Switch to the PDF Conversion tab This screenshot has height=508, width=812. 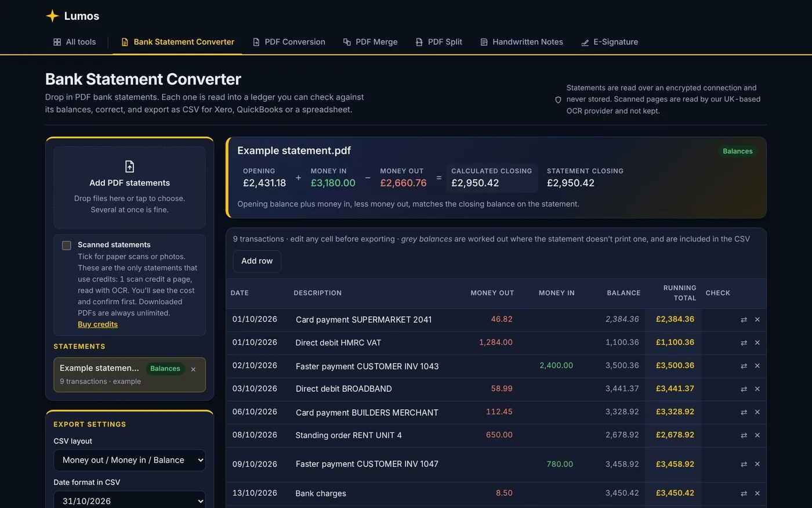(x=289, y=42)
